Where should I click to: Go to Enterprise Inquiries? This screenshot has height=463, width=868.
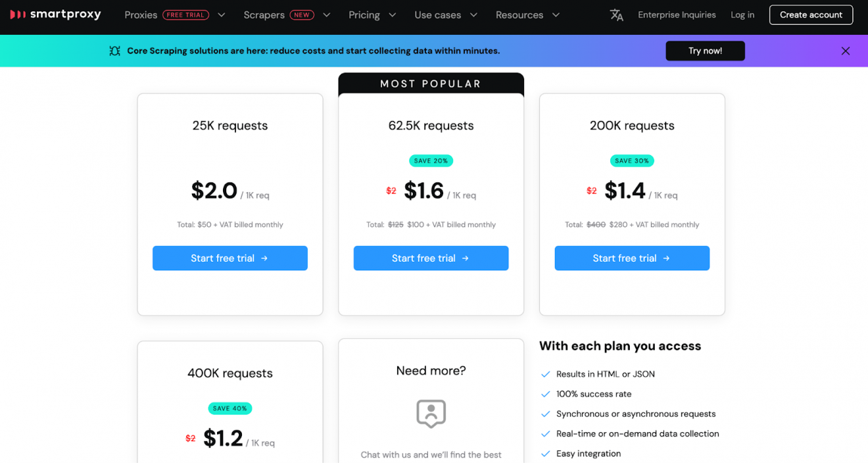[677, 15]
